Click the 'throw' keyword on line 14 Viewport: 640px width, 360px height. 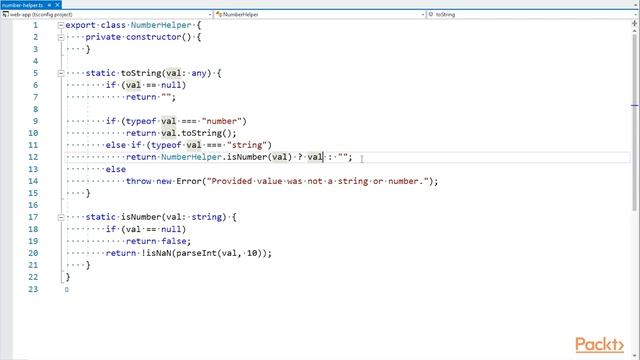coord(138,181)
